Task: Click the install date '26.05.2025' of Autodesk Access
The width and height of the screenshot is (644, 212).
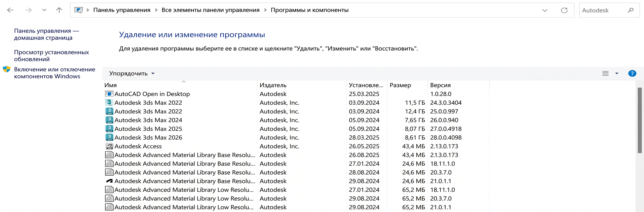Action: coord(364,146)
